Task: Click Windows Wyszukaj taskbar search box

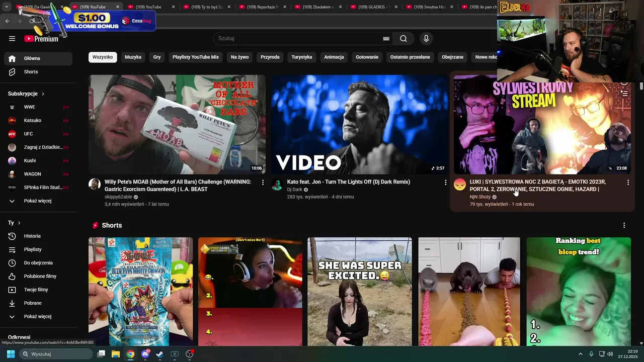Action: (56, 354)
